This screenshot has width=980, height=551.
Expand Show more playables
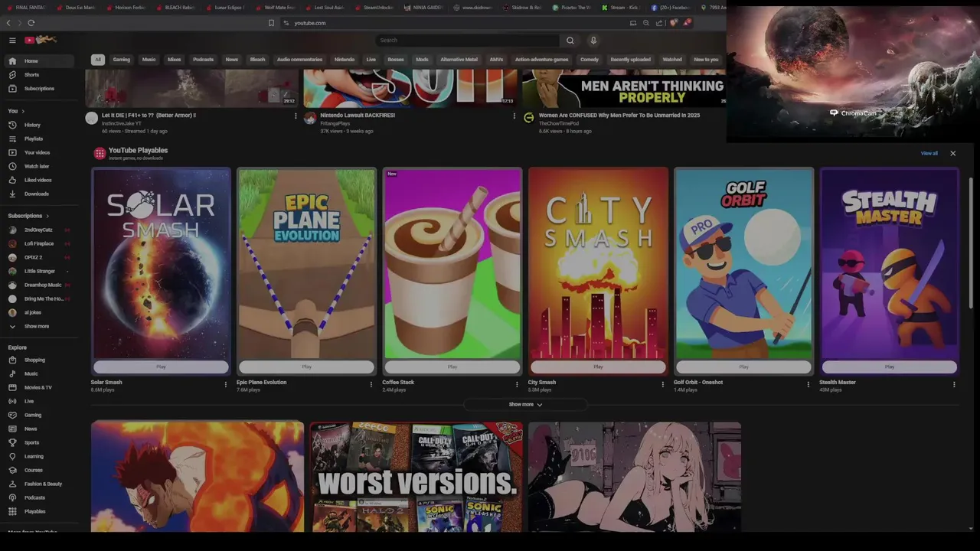point(525,404)
